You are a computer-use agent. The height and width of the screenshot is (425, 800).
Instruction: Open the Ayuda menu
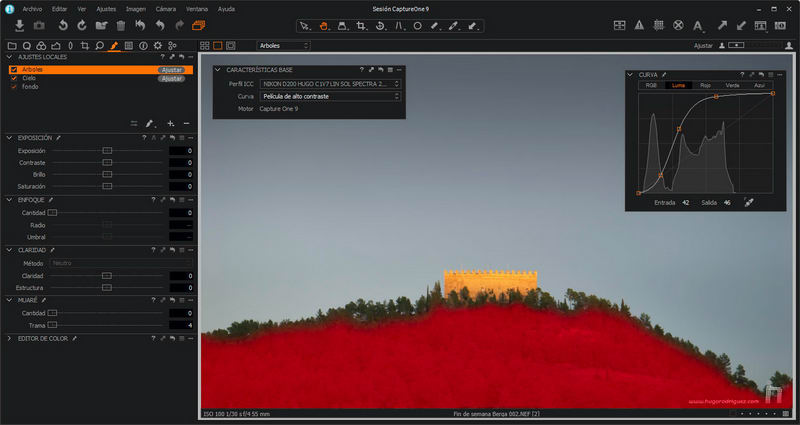[226, 9]
